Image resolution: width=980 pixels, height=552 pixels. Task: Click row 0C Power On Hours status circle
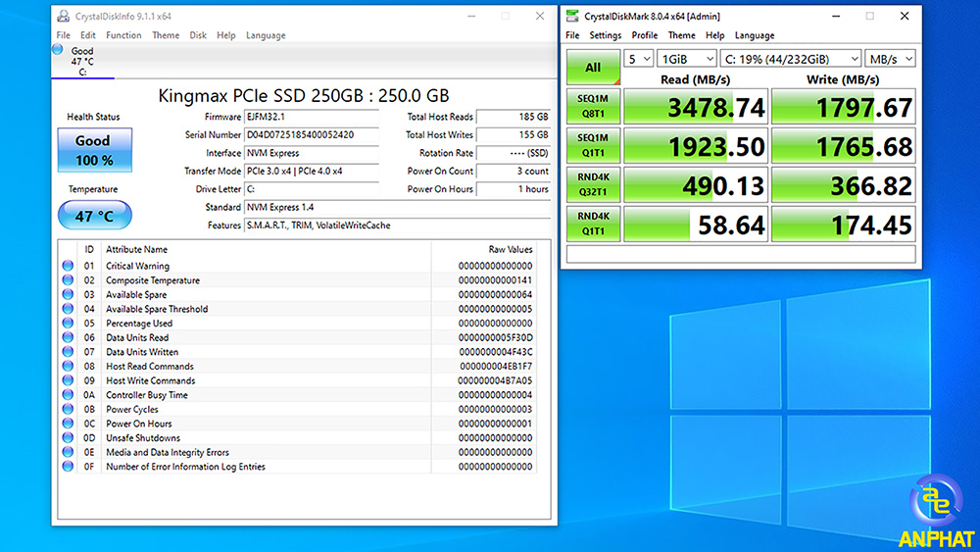[68, 424]
